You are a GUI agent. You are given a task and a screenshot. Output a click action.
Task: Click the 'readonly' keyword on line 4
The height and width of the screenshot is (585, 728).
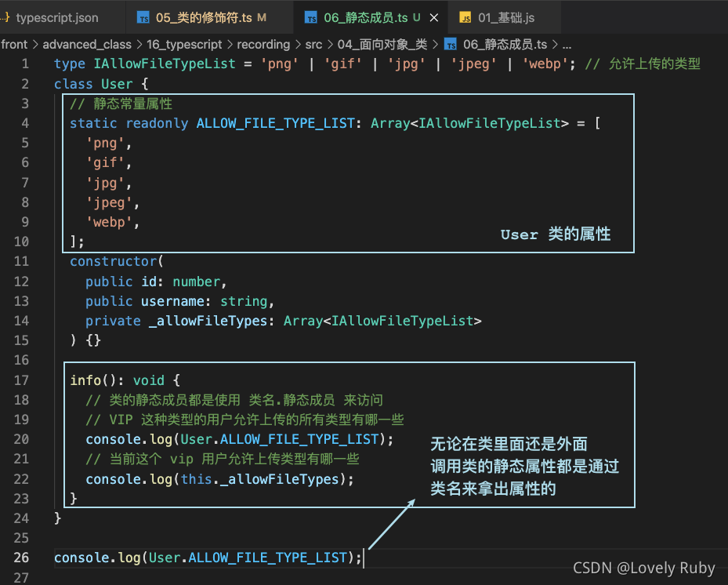click(x=157, y=124)
